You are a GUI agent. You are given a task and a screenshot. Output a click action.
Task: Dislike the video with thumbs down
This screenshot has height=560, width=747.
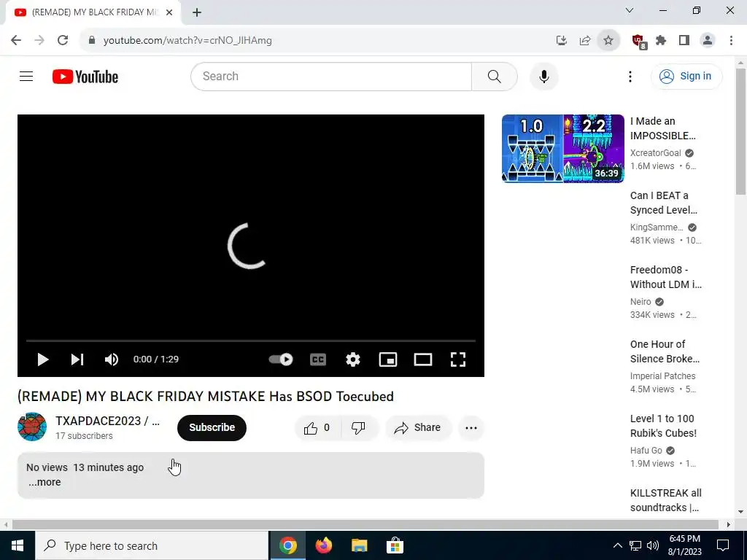(358, 427)
